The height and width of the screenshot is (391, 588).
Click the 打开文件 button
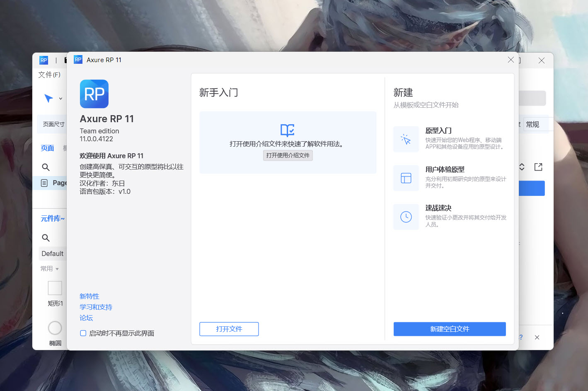click(x=229, y=329)
